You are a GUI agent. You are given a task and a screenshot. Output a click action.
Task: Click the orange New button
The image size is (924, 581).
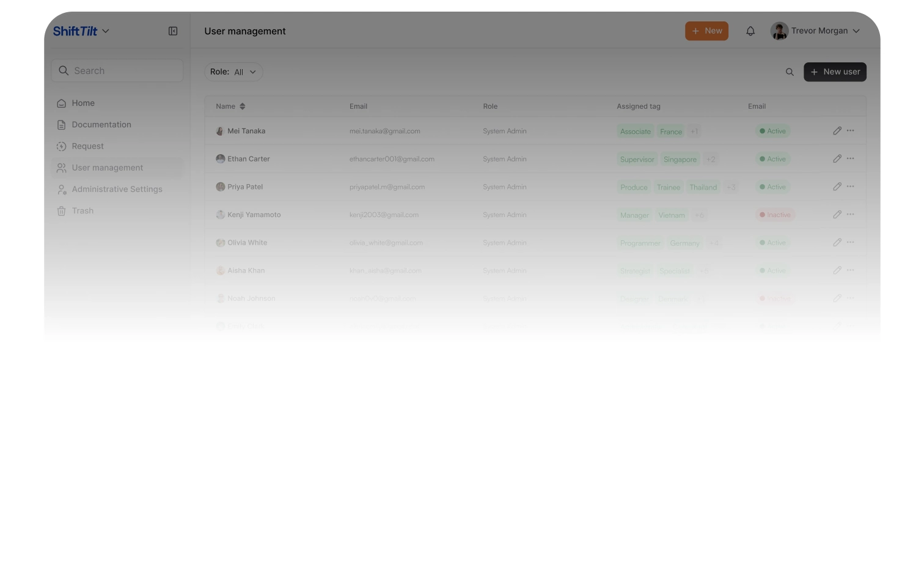[706, 31]
